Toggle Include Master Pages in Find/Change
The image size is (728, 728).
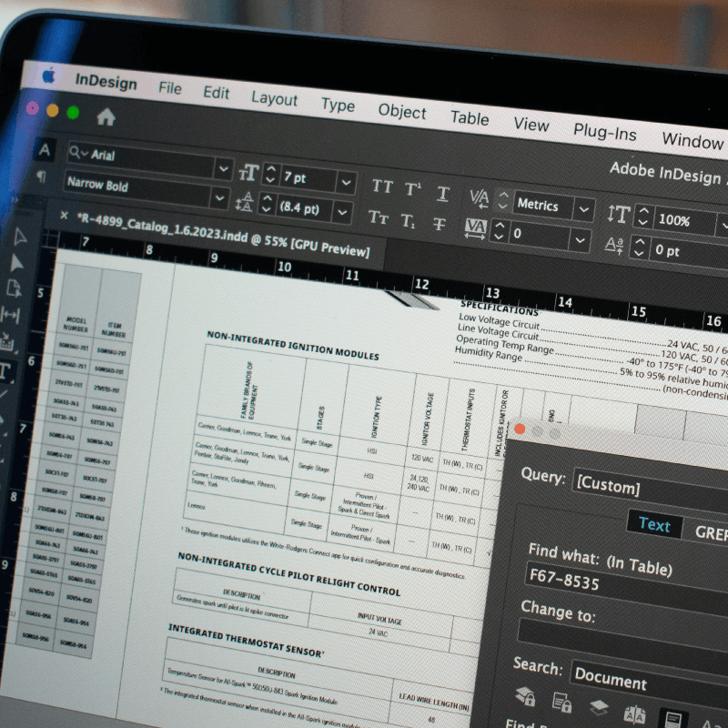point(634,715)
